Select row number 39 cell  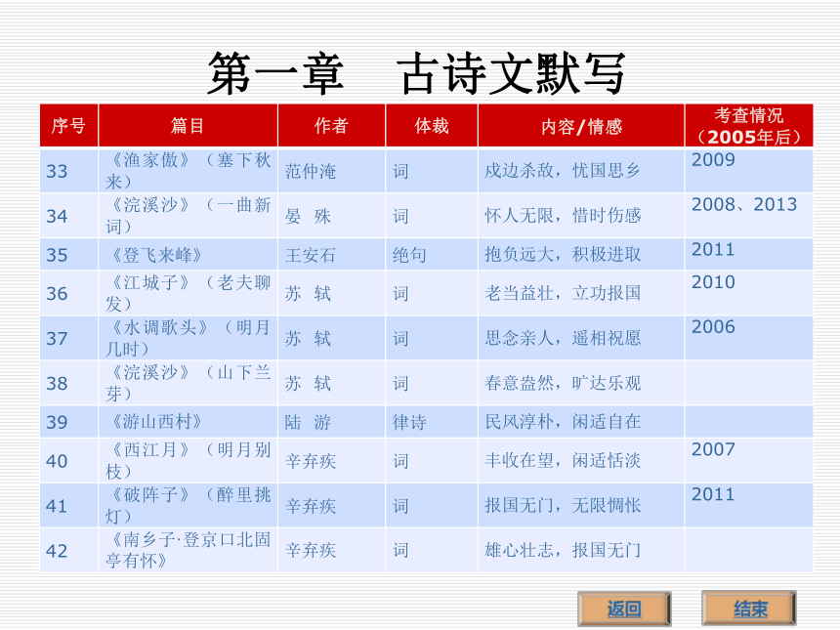(69, 422)
